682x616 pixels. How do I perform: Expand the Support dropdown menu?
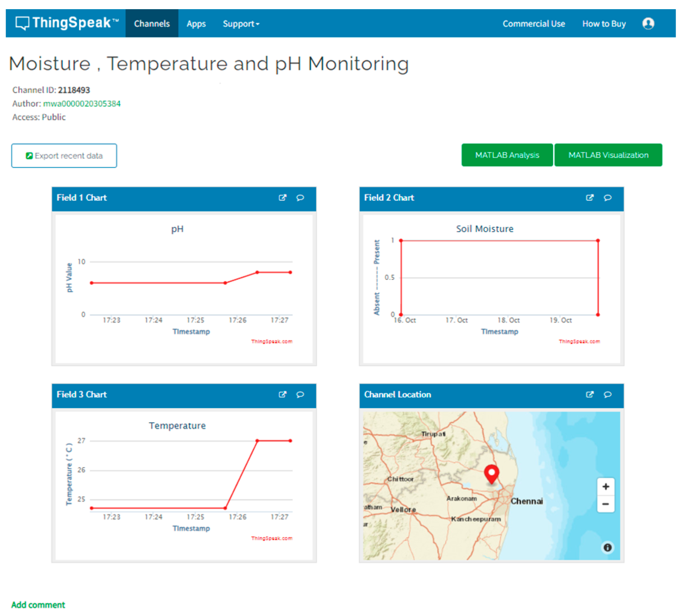(241, 24)
